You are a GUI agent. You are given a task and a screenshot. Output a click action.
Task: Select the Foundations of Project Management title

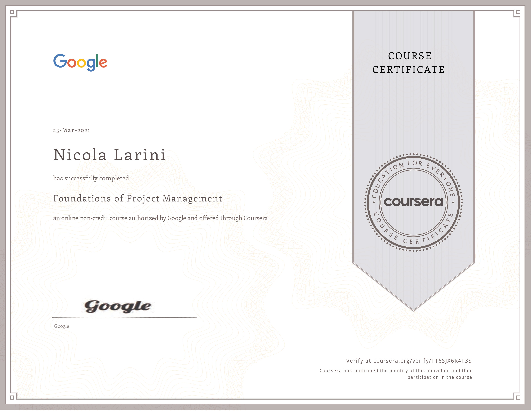(x=138, y=198)
